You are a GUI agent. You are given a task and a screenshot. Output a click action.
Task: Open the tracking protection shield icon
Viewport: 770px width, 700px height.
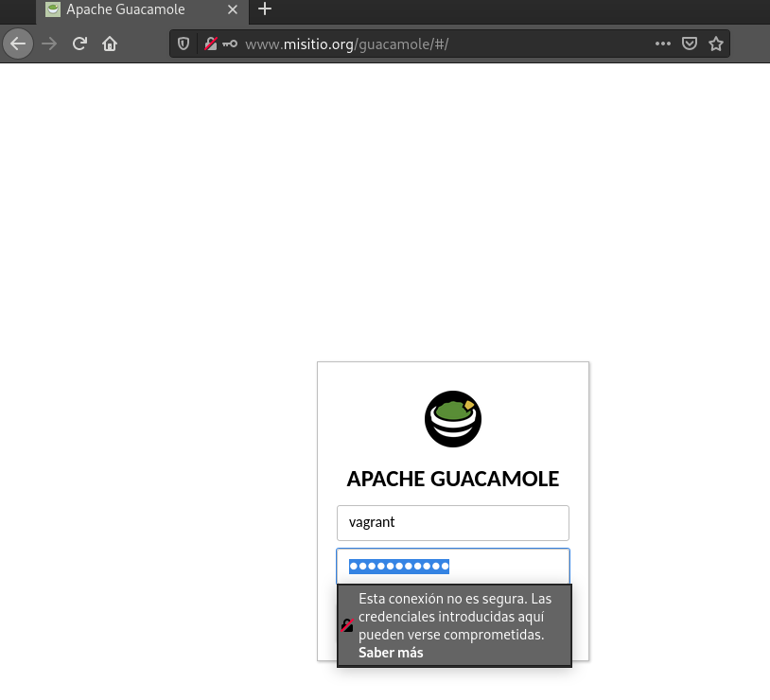184,44
